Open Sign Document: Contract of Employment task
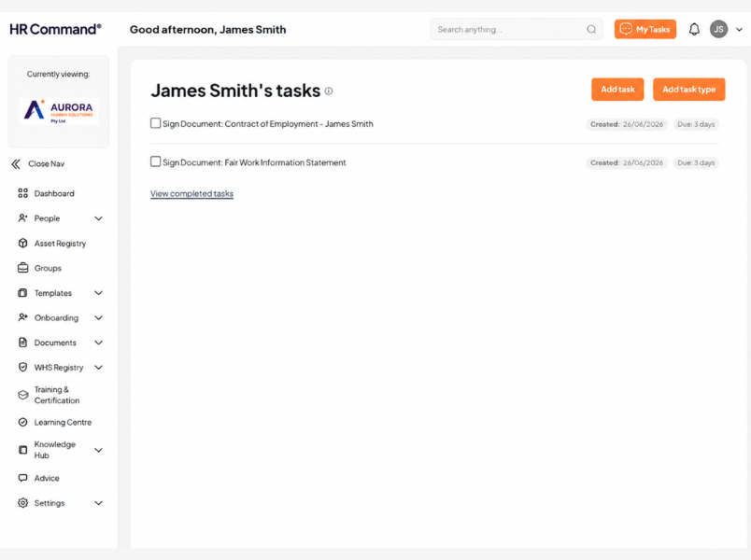This screenshot has width=751, height=560. (268, 124)
